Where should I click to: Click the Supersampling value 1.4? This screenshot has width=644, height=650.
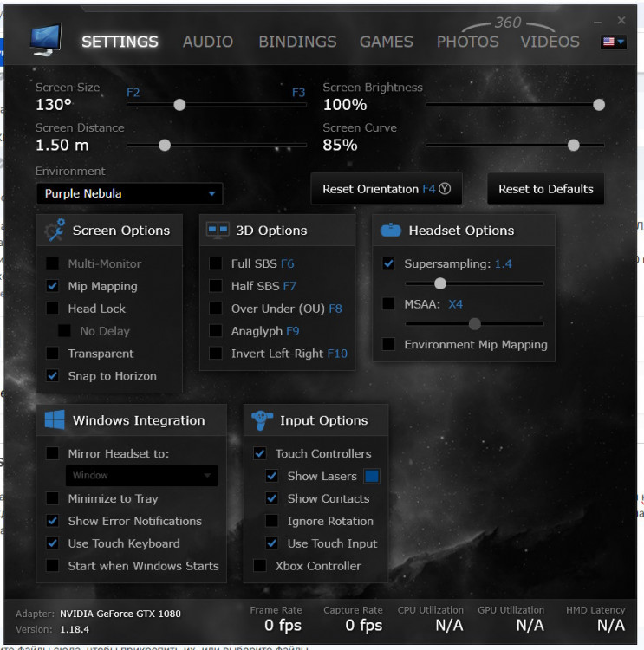503,263
